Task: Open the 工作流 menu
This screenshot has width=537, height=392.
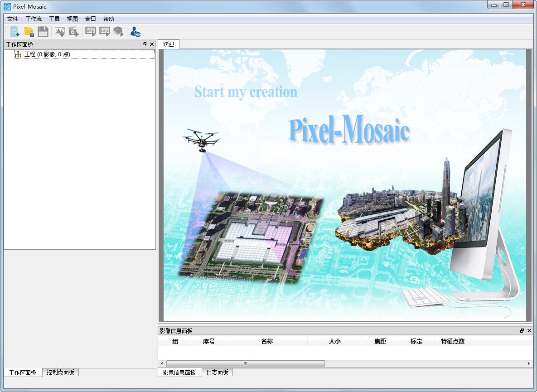Action: pos(34,19)
